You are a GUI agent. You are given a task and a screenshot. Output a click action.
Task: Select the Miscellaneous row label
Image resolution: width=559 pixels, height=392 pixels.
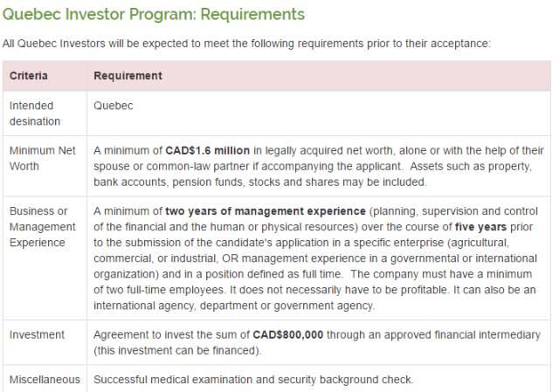pos(45,380)
